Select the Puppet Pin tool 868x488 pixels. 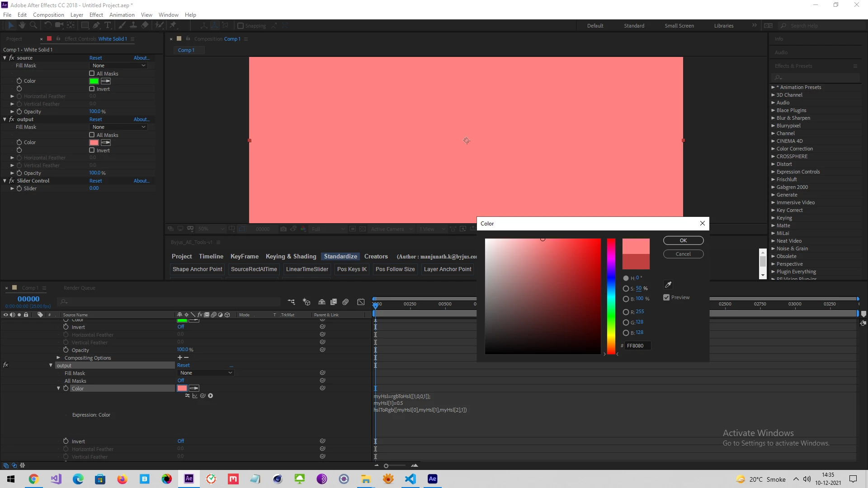click(x=173, y=25)
